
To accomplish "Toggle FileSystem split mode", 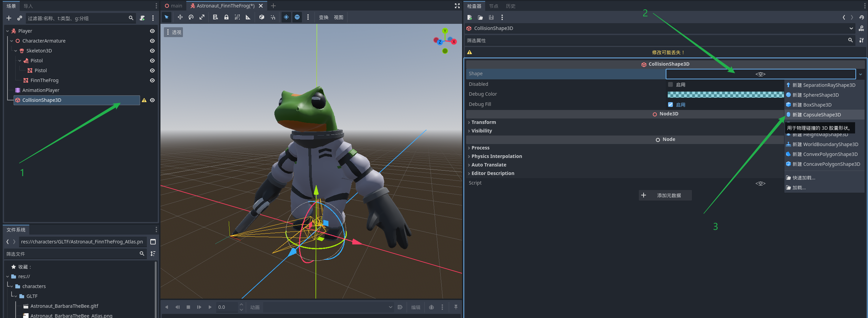I will 153,242.
